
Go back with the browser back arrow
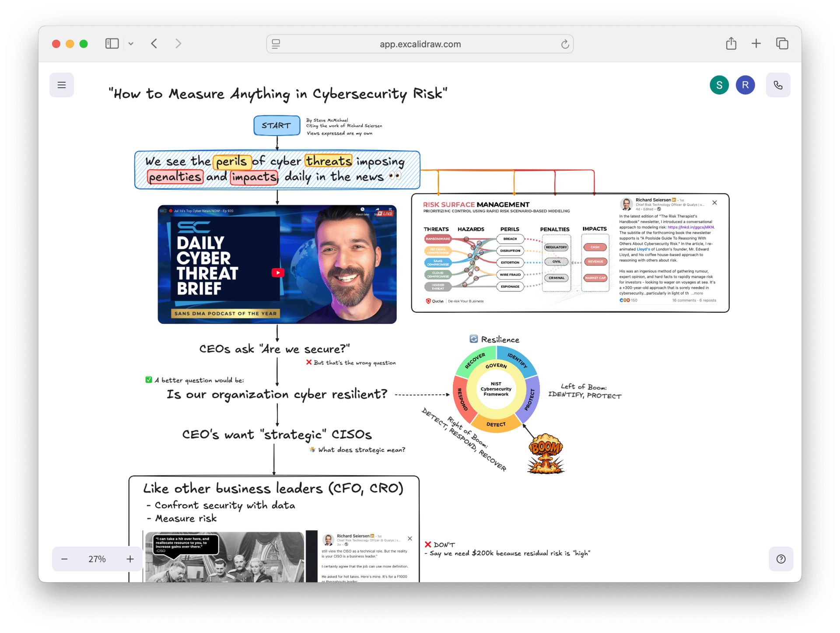click(154, 44)
